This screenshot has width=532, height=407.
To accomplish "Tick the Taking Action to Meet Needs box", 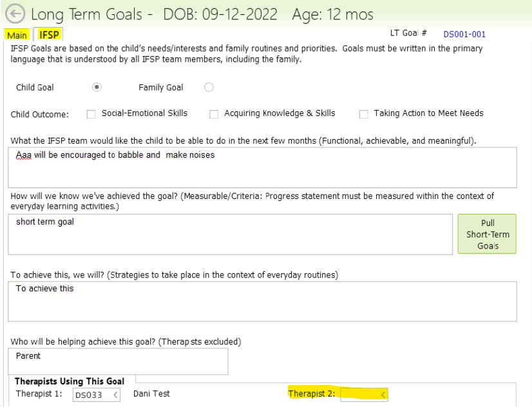I will pyautogui.click(x=363, y=114).
